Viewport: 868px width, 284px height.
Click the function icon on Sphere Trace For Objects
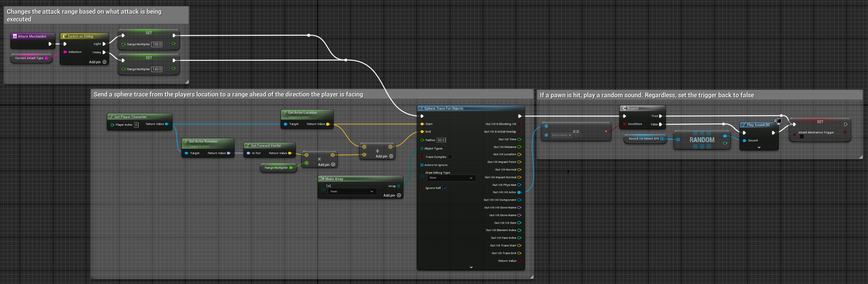[x=421, y=108]
